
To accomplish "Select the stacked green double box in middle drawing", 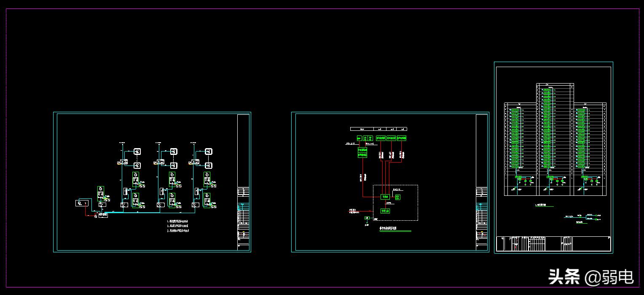I will pos(362,152).
